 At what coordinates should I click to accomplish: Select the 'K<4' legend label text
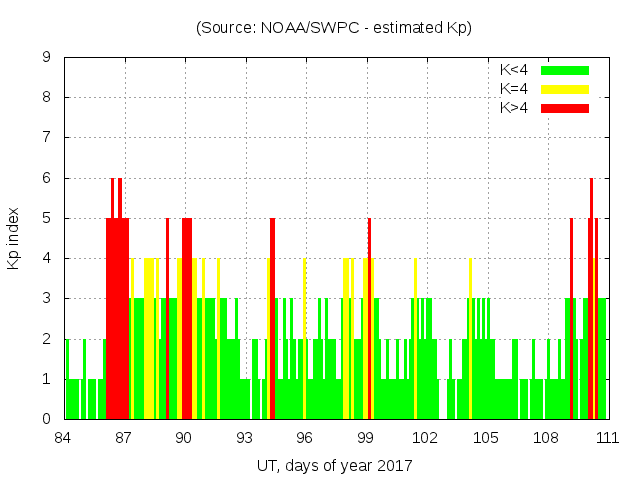(x=514, y=70)
